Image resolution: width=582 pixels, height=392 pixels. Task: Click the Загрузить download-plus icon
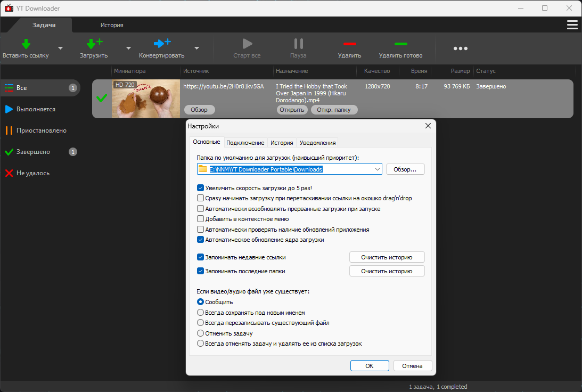tap(94, 44)
